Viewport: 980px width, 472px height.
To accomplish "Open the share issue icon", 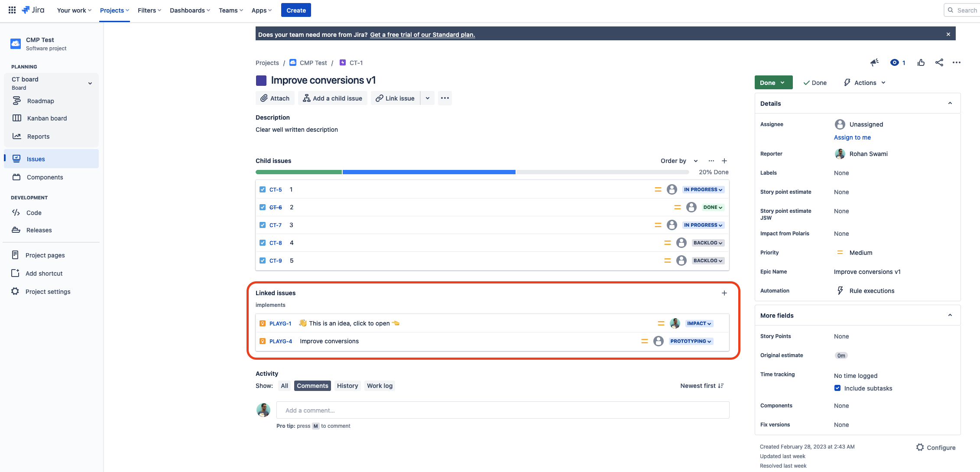I will pos(939,62).
